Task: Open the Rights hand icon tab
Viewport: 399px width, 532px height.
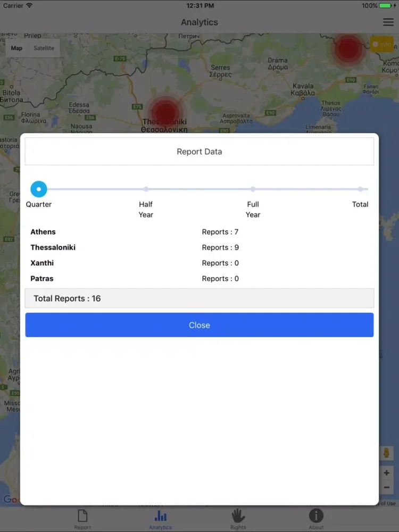Action: (x=238, y=516)
